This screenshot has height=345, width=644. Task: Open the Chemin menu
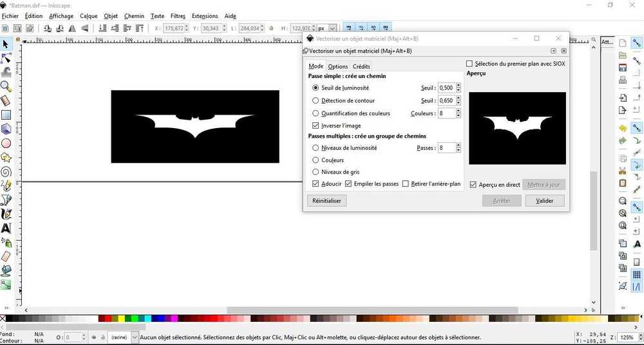(134, 16)
